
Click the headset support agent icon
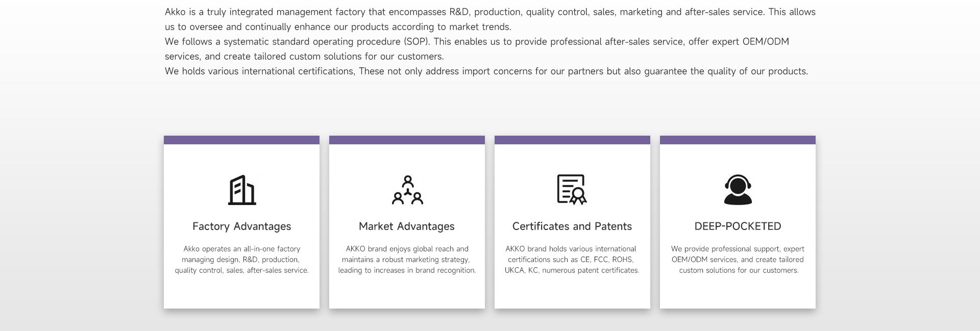(x=738, y=190)
